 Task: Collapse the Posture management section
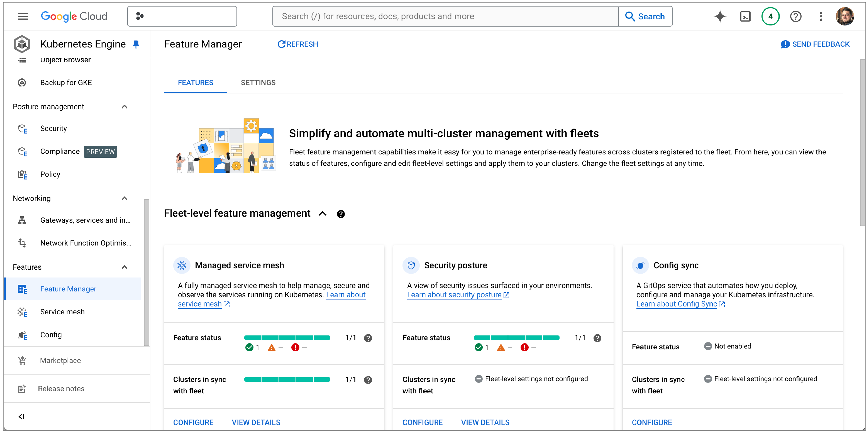tap(124, 107)
